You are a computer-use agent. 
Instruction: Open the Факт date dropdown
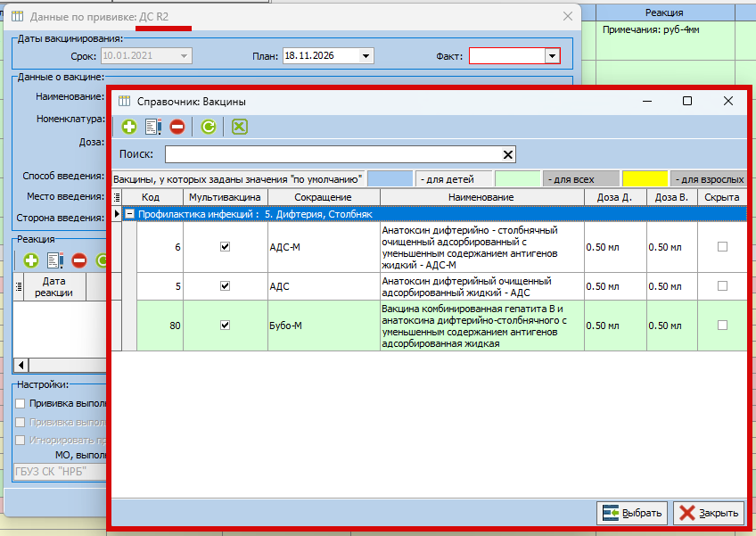pyautogui.click(x=552, y=56)
